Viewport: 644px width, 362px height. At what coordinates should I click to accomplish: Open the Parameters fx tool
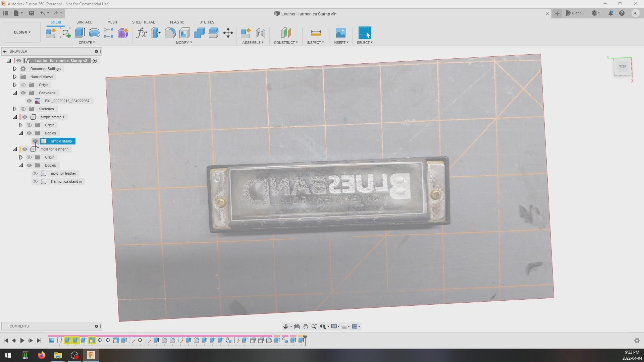(142, 33)
